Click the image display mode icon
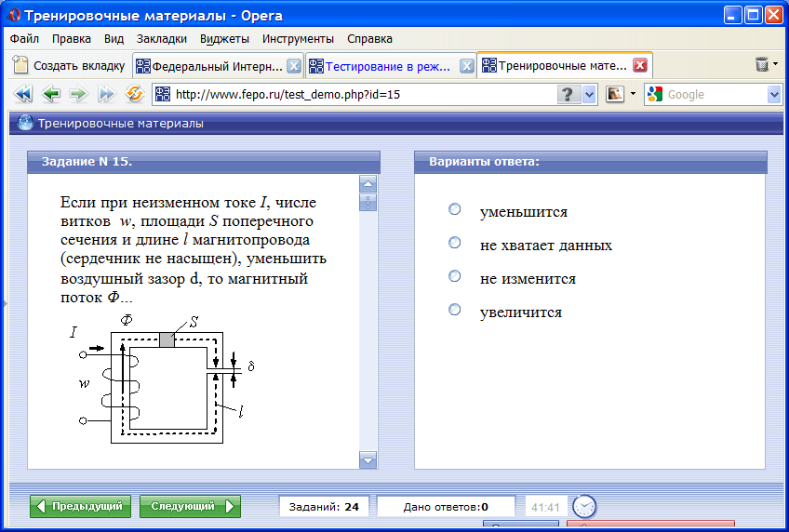Image resolution: width=789 pixels, height=532 pixels. [x=615, y=94]
